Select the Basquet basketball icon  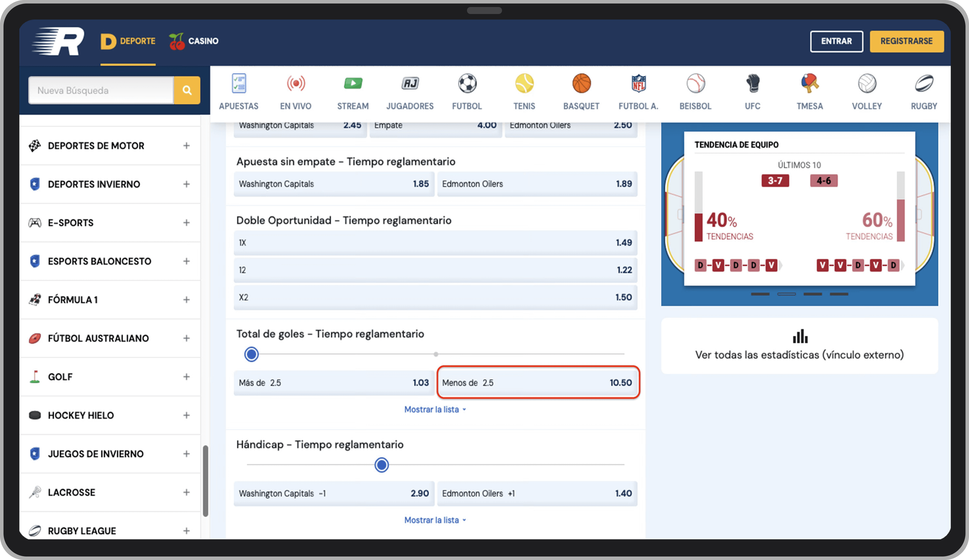pos(581,84)
